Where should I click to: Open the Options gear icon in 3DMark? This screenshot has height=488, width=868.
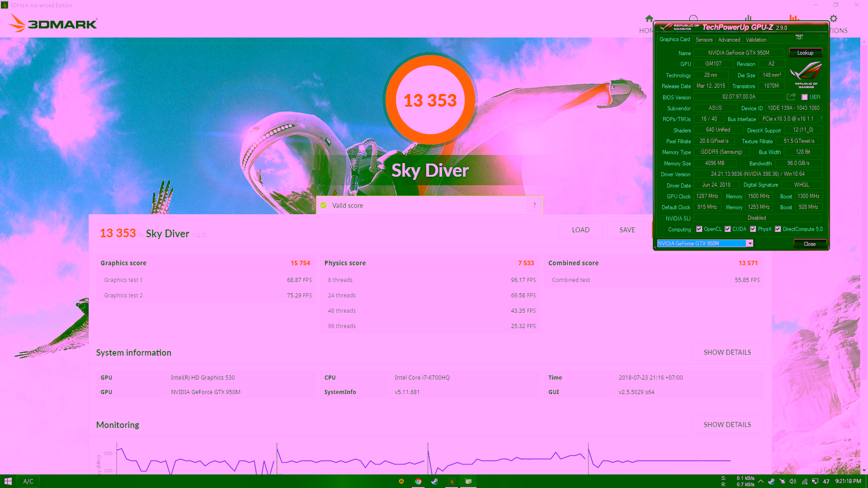tap(834, 19)
